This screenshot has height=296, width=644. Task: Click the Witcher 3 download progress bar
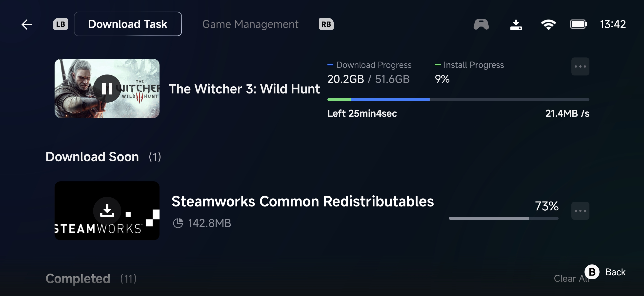point(458,100)
